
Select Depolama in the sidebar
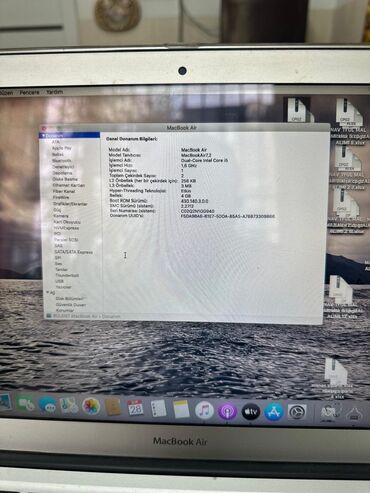(62, 173)
